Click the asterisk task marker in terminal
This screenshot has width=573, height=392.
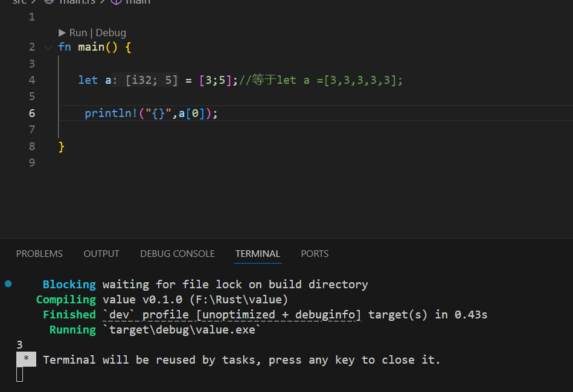[x=27, y=359]
